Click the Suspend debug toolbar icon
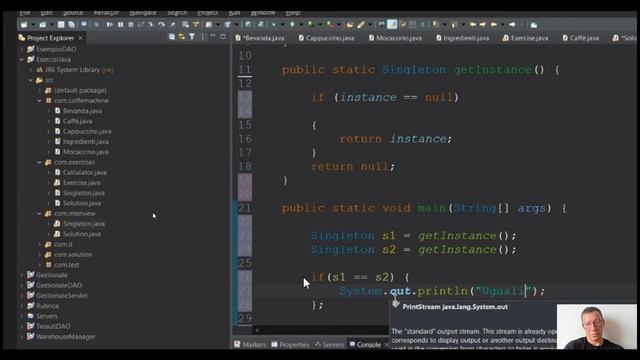Viewport: 640px width, 360px height. click(120, 25)
